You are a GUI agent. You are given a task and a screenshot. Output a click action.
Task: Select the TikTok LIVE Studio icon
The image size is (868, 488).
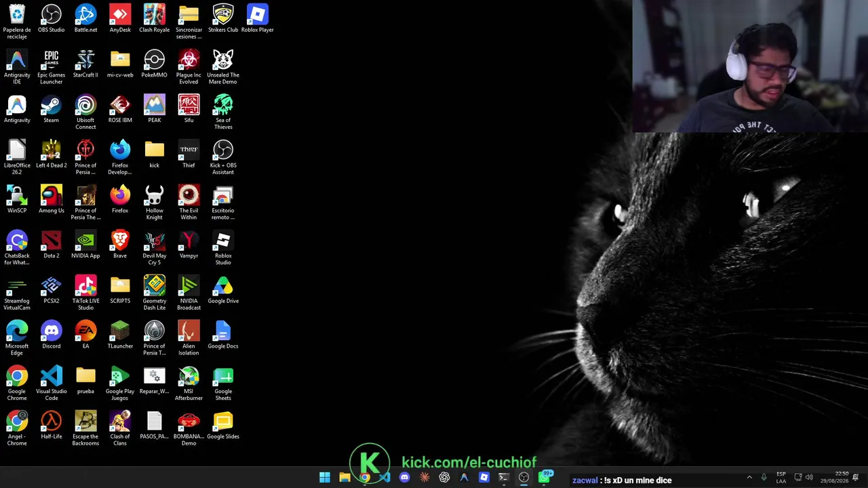(85, 293)
